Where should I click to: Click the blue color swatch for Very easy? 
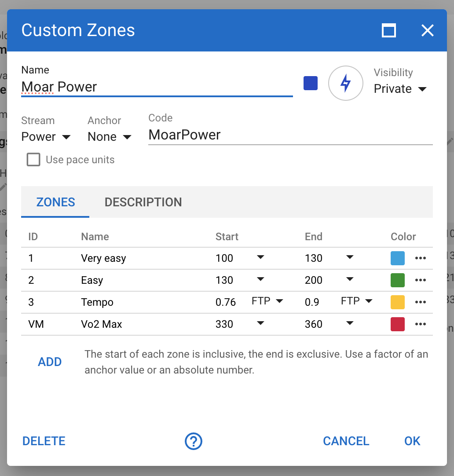click(397, 258)
